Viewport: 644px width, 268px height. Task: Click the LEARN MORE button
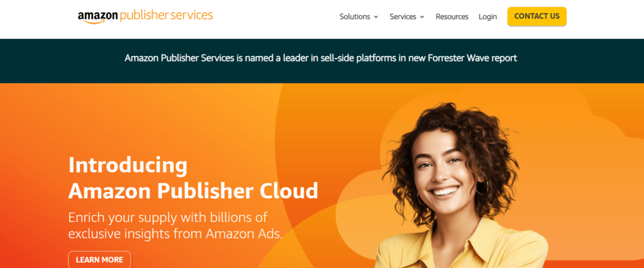(99, 260)
